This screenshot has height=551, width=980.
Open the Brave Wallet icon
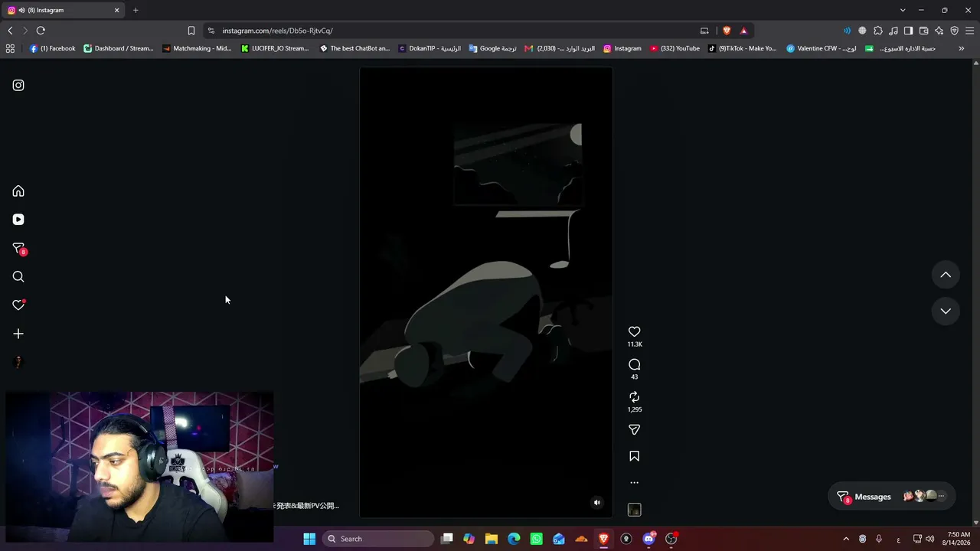pyautogui.click(x=923, y=31)
